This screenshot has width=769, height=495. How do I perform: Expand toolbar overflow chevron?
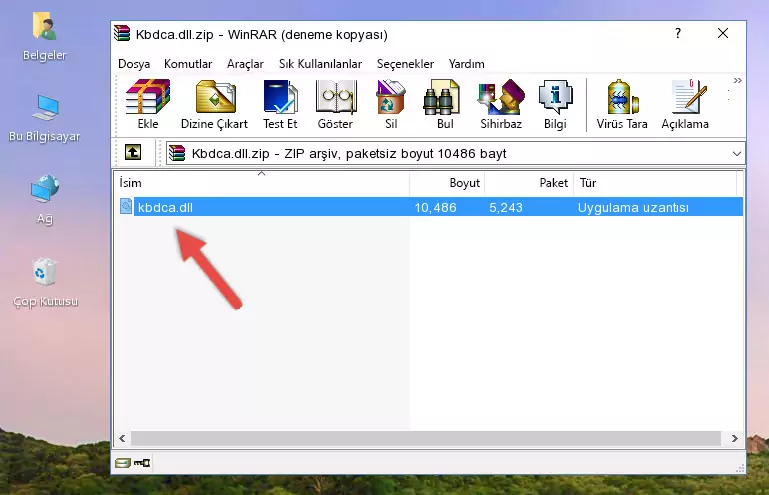pos(737,80)
